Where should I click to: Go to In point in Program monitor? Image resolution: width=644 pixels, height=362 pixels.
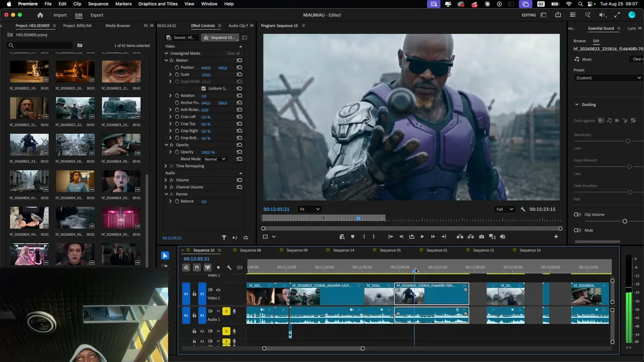390,236
